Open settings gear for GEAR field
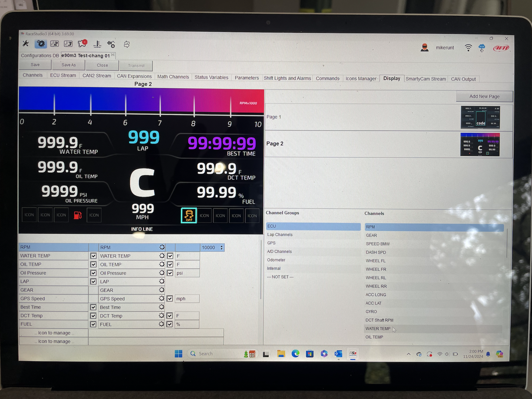532x399 pixels. tap(162, 290)
